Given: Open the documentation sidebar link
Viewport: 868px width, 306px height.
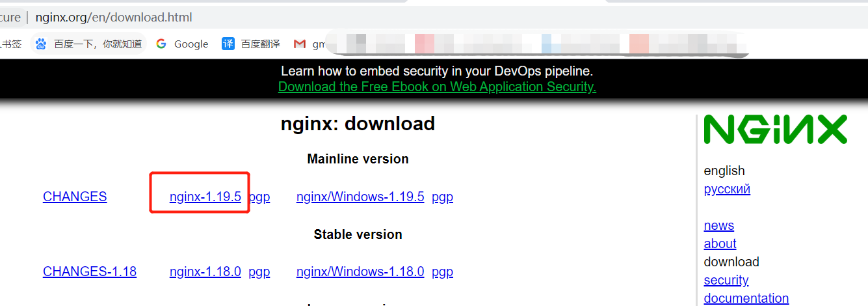Looking at the screenshot, I should [x=746, y=298].
